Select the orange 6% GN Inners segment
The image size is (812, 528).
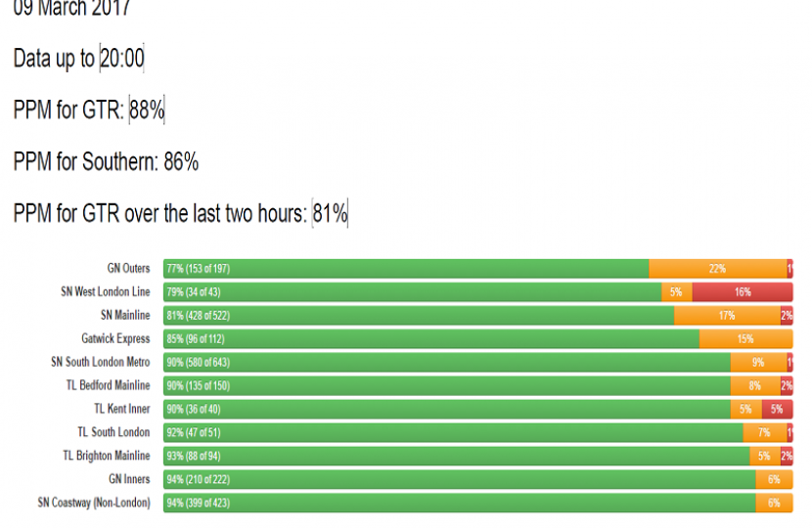[773, 479]
